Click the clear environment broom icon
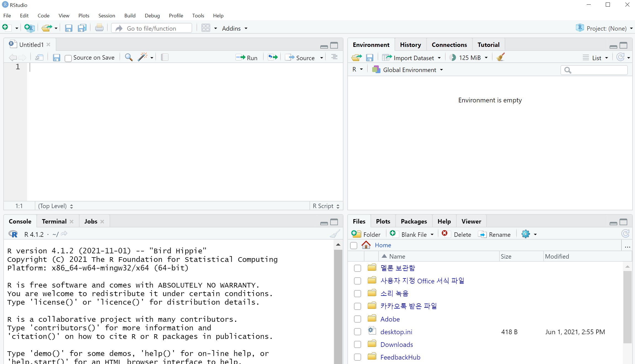Image resolution: width=635 pixels, height=364 pixels. [500, 57]
